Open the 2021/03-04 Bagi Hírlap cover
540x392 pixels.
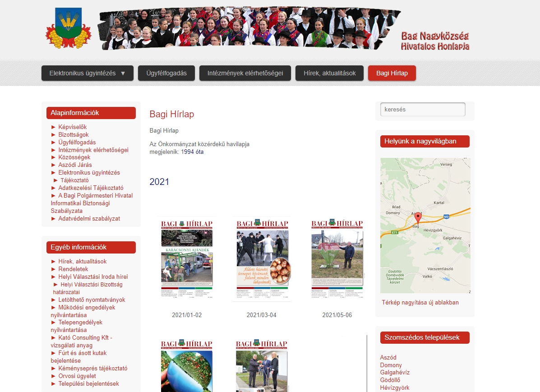(262, 259)
